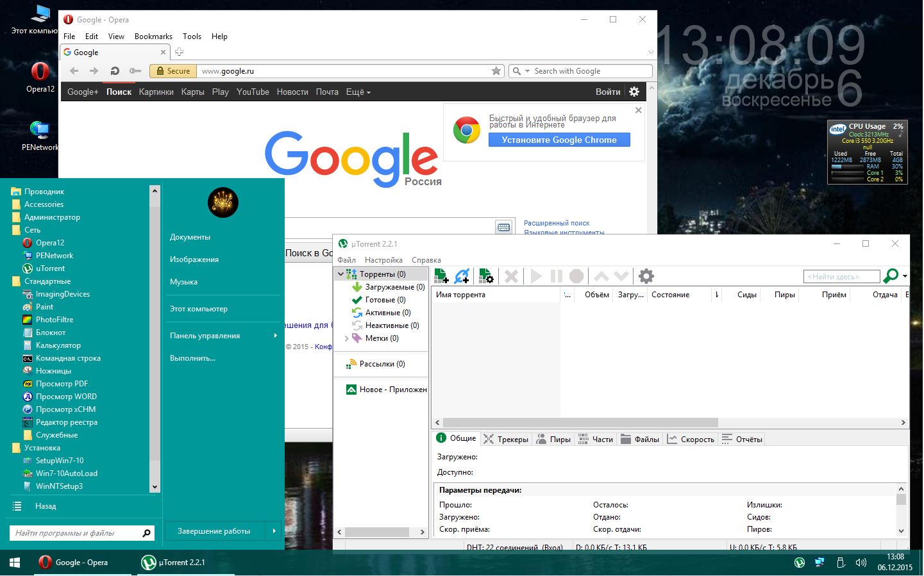Viewport: 924px width, 576px height.
Task: Switch to the Отчёты tab
Action: click(742, 439)
